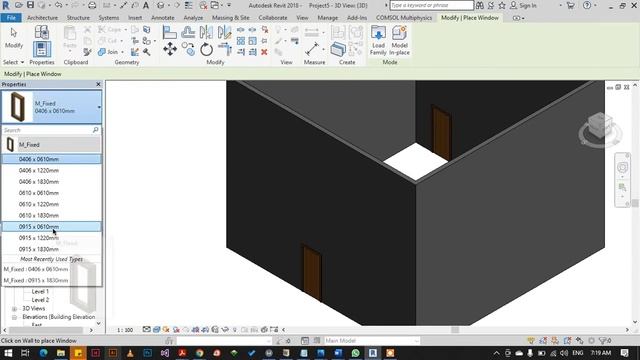Activate the Rotate tool
Screen dimensions: 640x360
click(207, 49)
